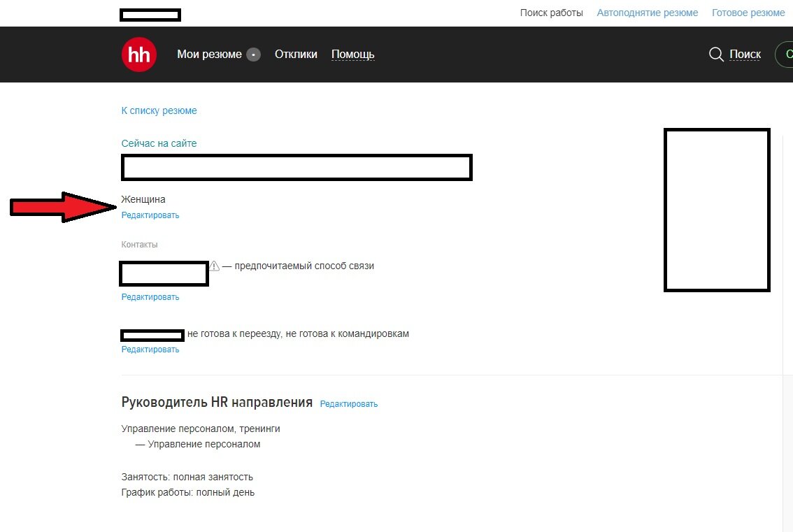Select the Поиск работы tab

pos(552,13)
